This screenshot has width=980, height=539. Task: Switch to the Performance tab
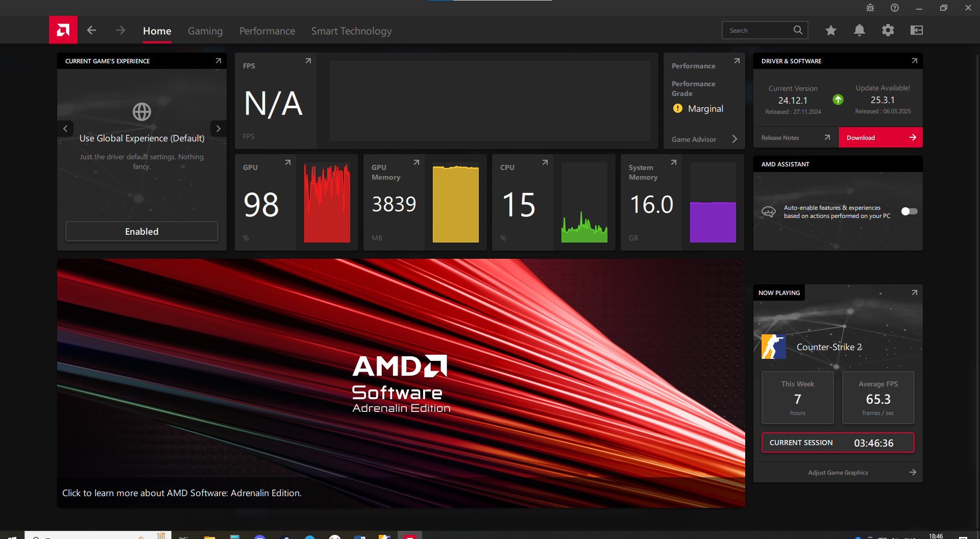(267, 31)
